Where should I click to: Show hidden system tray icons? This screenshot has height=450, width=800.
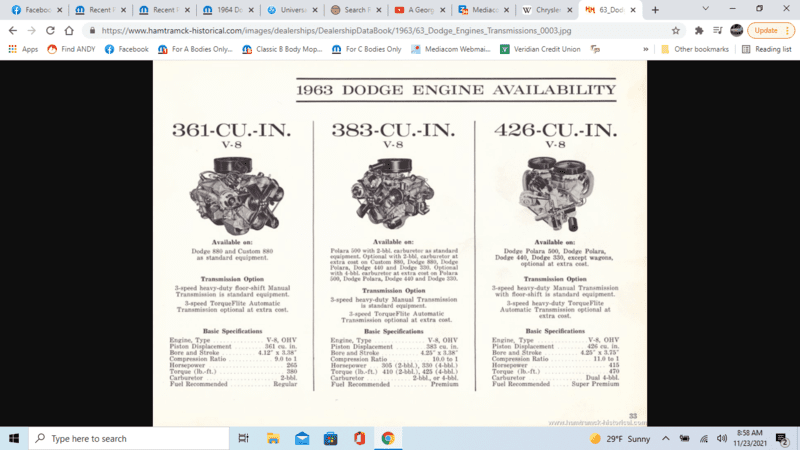[665, 439]
